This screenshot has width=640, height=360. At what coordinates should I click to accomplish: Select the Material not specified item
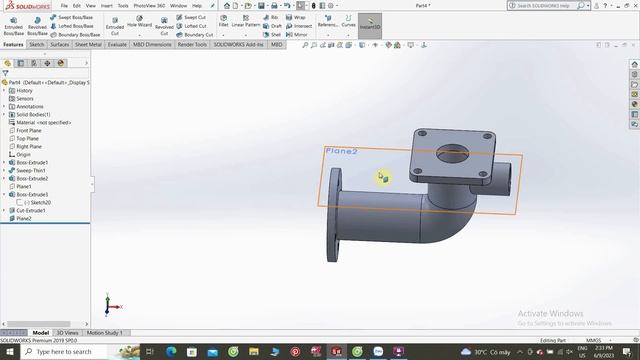[40, 123]
